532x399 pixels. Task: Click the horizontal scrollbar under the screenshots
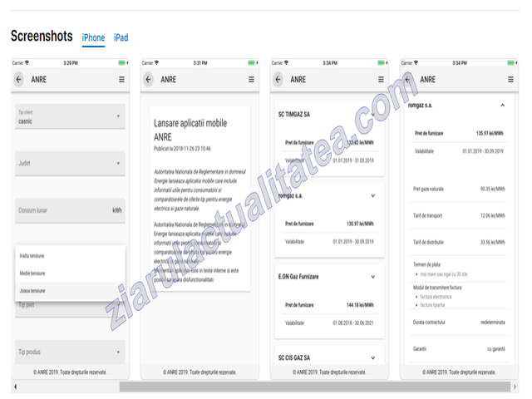tap(316, 387)
